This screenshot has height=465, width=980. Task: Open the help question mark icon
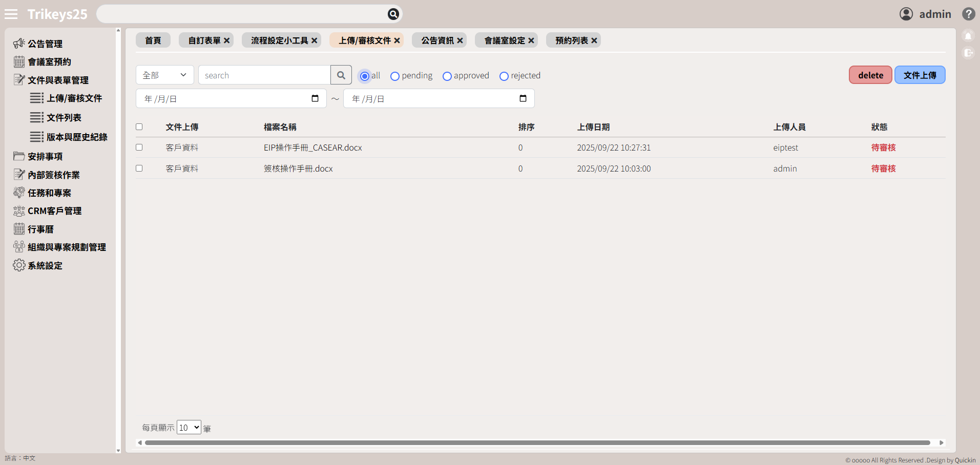tap(968, 14)
